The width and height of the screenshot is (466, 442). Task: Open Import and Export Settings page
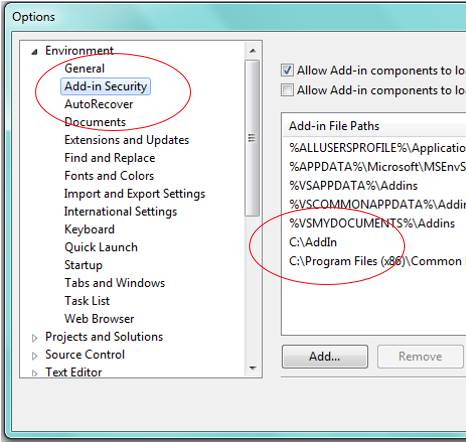[x=135, y=194]
